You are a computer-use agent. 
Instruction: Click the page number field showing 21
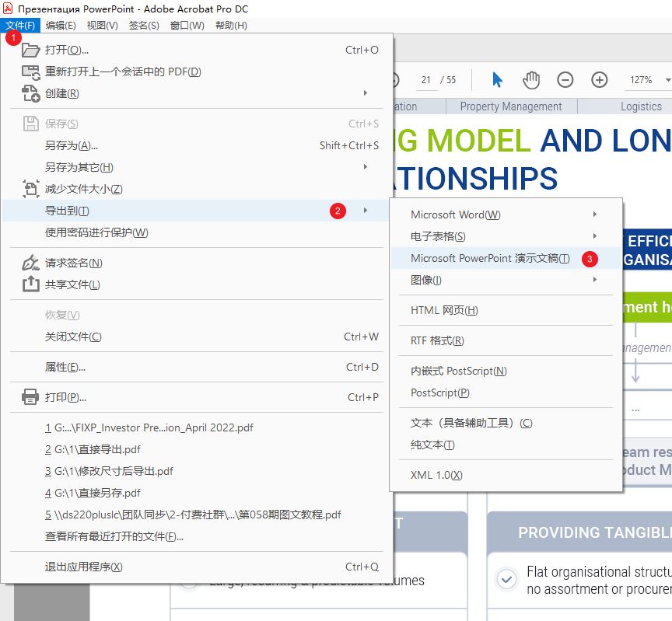click(x=426, y=80)
